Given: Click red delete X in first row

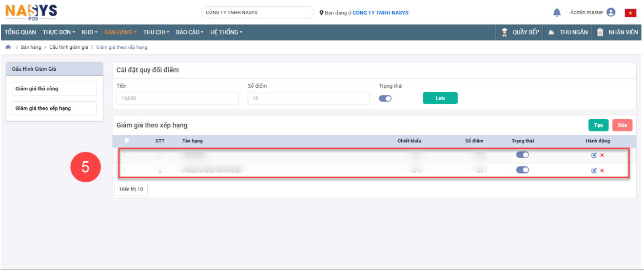Looking at the screenshot, I should (602, 155).
